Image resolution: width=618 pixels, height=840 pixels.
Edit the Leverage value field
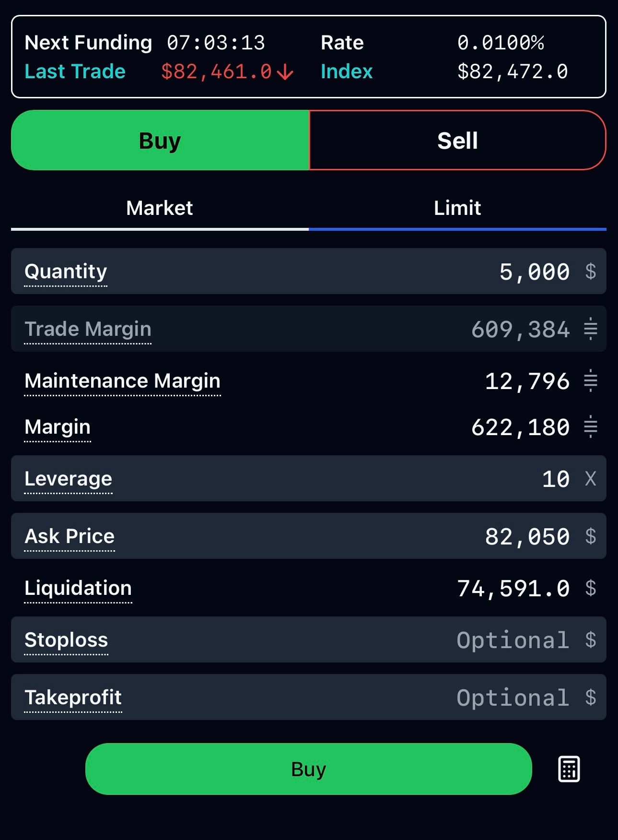coord(556,479)
